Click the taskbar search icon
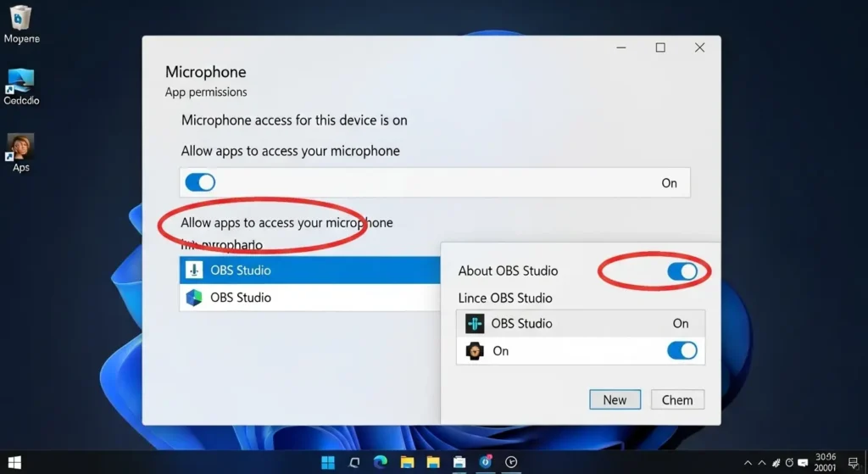This screenshot has height=474, width=868. tap(354, 462)
